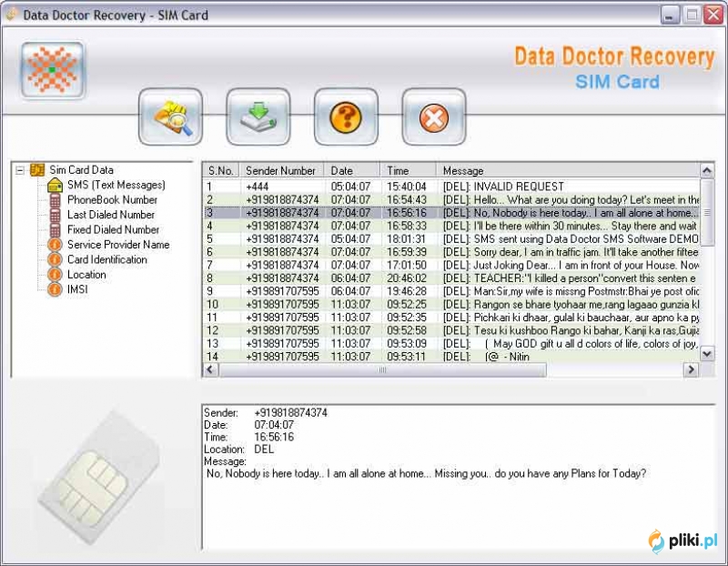Sort by the Date column header
Screen dimensions: 728x566
click(352, 170)
